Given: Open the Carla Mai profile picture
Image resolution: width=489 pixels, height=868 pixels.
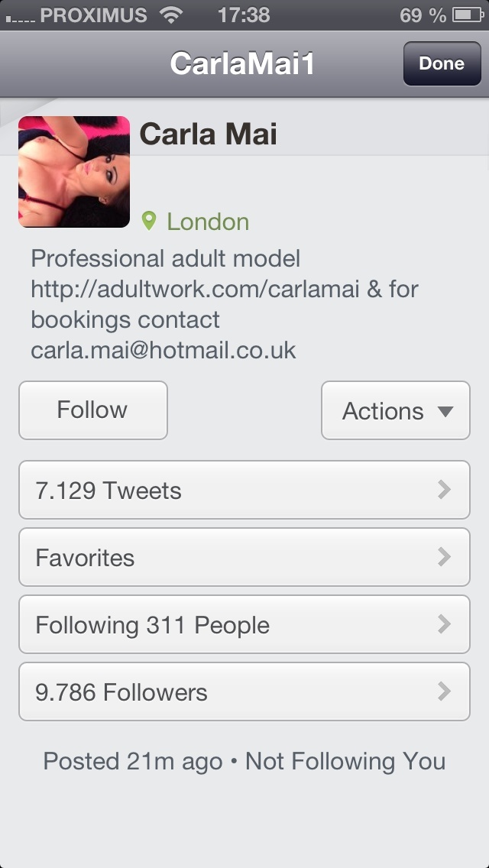Looking at the screenshot, I should pyautogui.click(x=74, y=172).
